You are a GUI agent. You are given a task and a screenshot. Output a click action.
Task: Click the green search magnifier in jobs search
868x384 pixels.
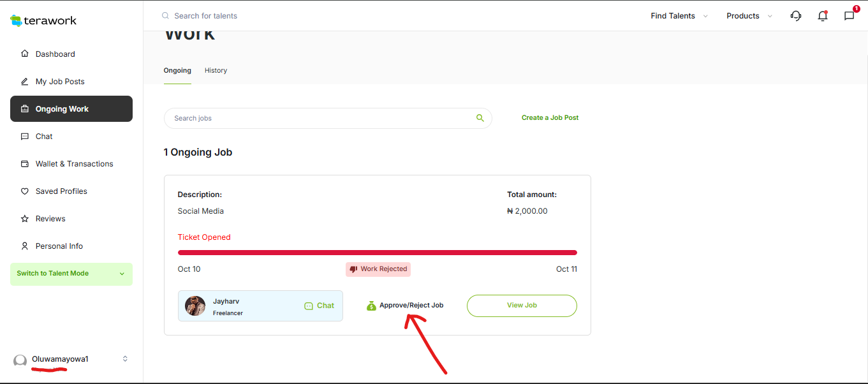[x=480, y=118]
